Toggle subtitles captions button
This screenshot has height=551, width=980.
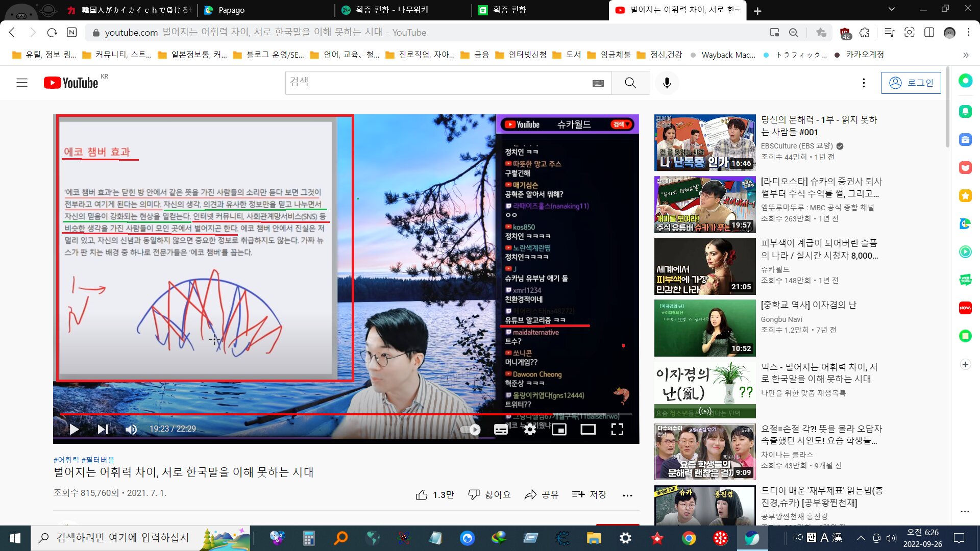tap(501, 430)
